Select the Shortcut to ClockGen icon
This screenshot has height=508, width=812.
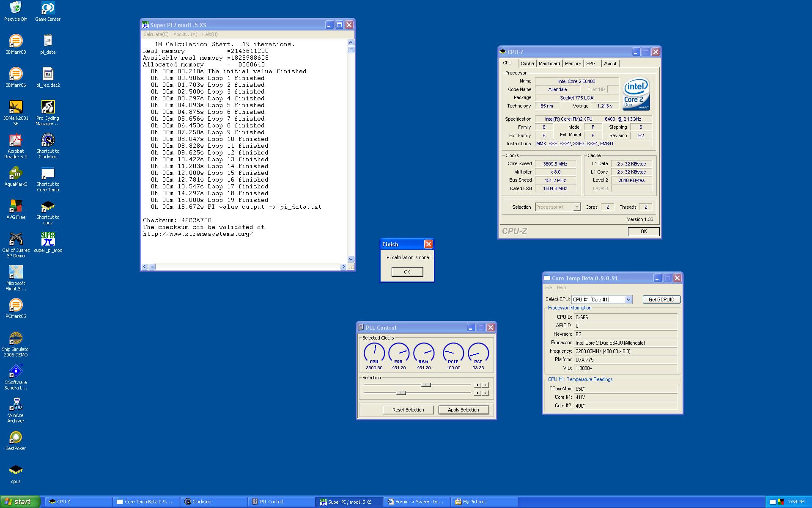(48, 146)
